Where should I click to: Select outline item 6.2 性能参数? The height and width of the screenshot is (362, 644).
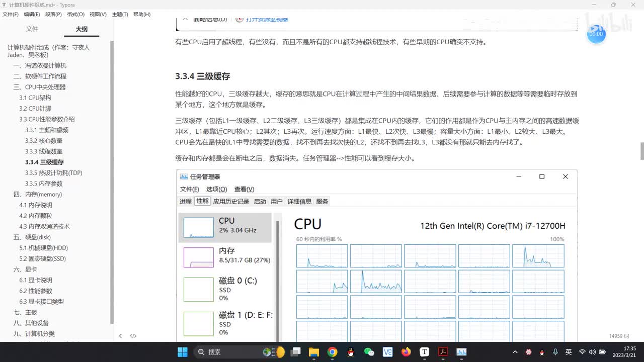click(x=35, y=291)
